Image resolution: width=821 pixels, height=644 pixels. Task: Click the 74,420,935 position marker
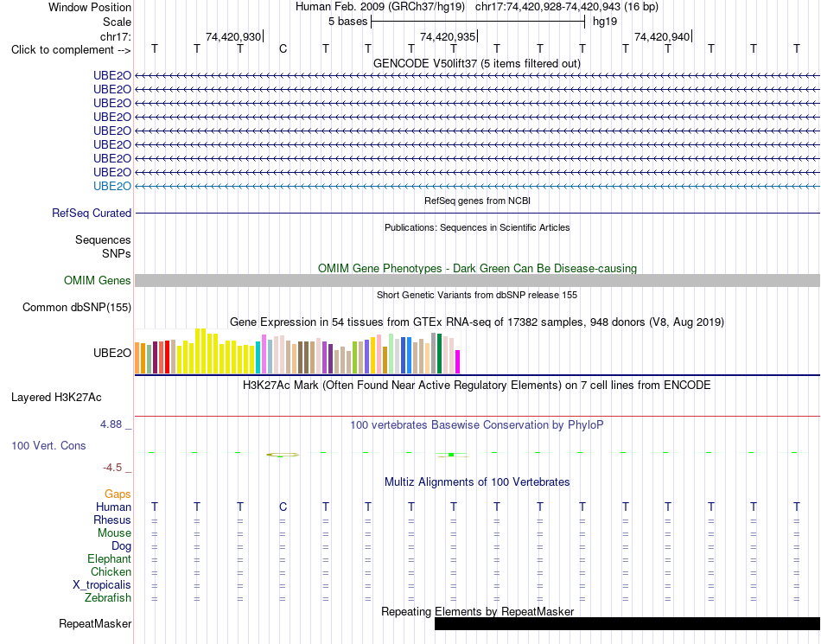point(448,36)
